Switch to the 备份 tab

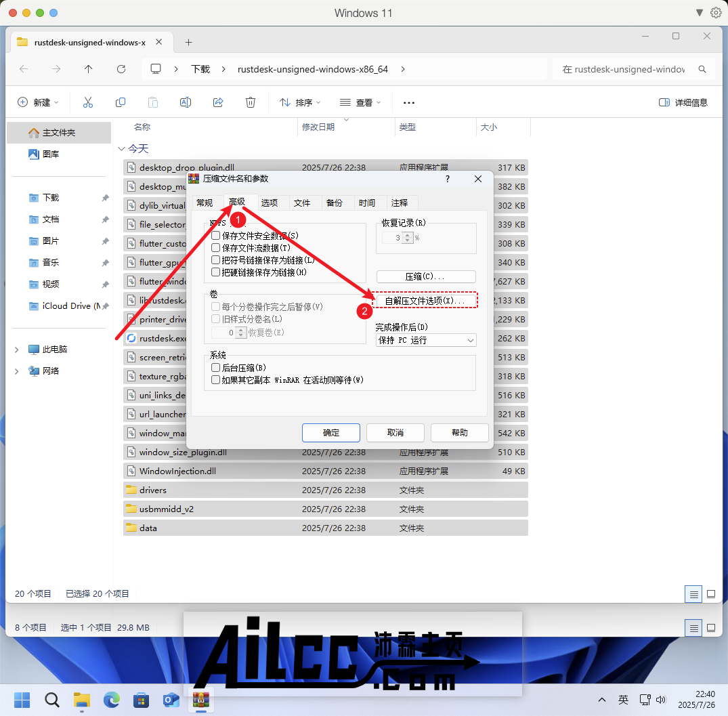(x=335, y=203)
